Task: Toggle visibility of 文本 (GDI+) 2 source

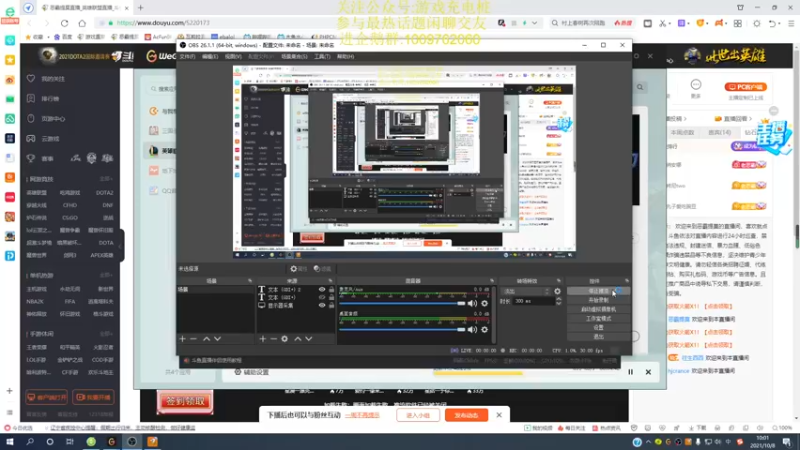Action: click(322, 289)
